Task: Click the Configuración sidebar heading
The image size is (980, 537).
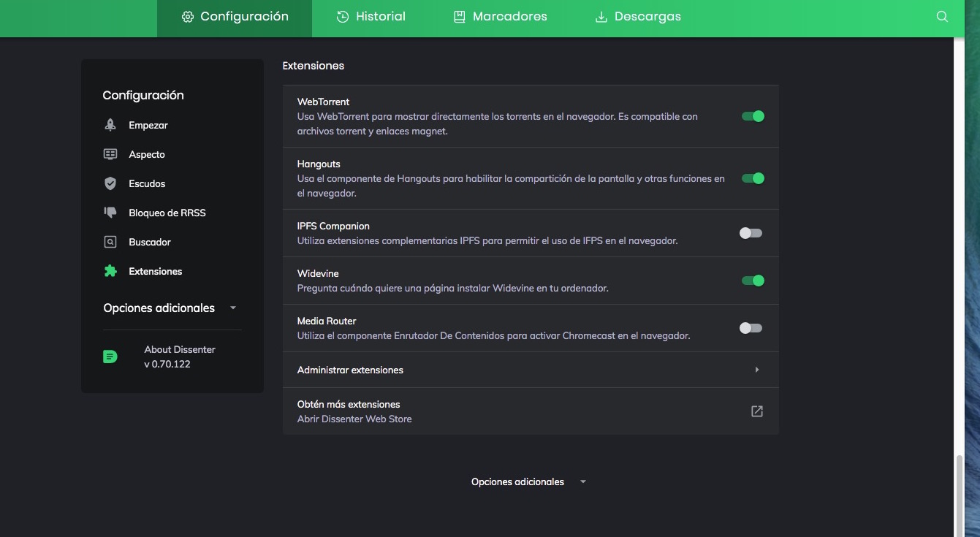Action: [x=143, y=96]
